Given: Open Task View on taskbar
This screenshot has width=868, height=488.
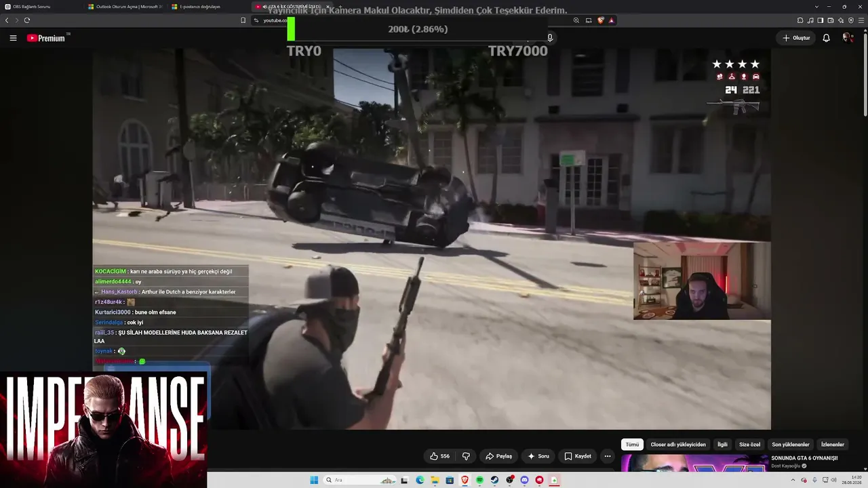Looking at the screenshot, I should (x=404, y=480).
